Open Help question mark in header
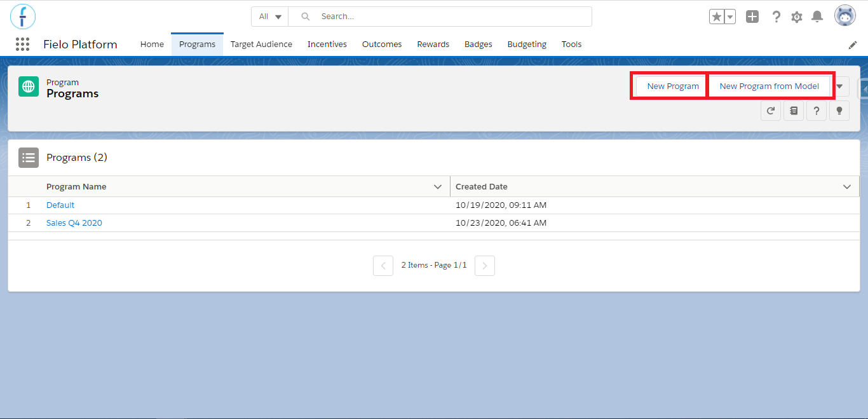This screenshot has width=868, height=419. [776, 17]
